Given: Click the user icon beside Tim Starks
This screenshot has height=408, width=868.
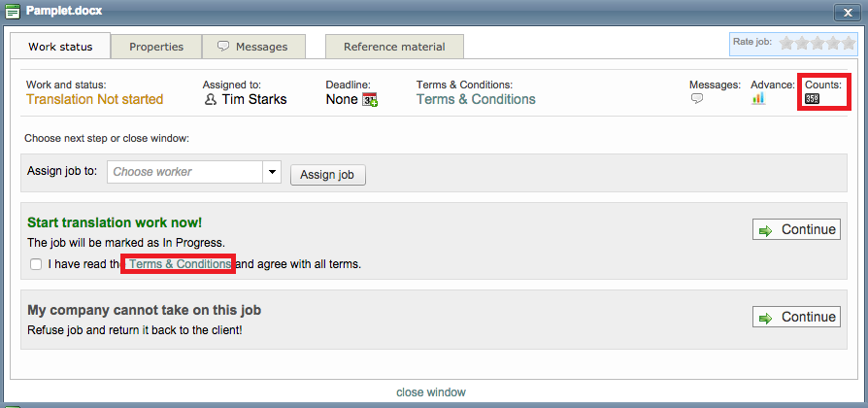Looking at the screenshot, I should pos(210,99).
